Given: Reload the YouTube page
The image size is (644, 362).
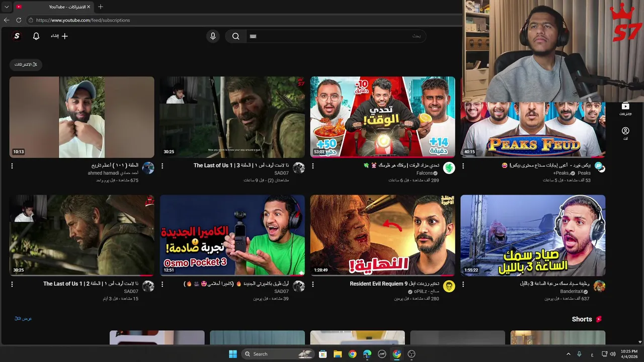Looking at the screenshot, I should (x=19, y=20).
